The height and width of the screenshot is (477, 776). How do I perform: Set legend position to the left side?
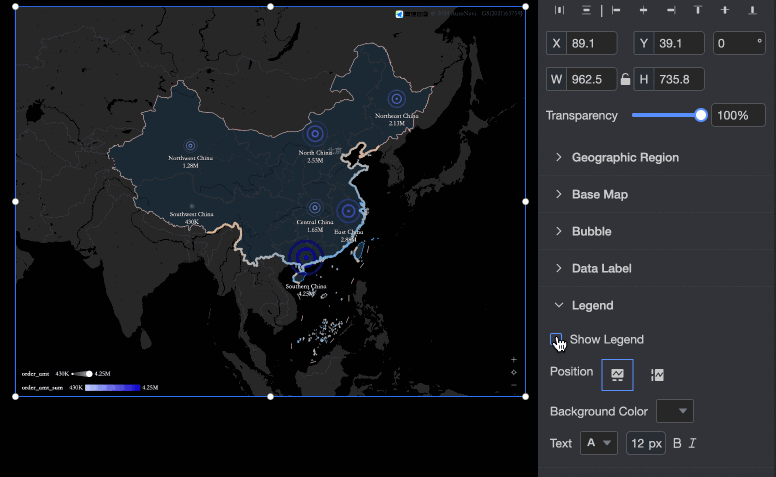657,375
